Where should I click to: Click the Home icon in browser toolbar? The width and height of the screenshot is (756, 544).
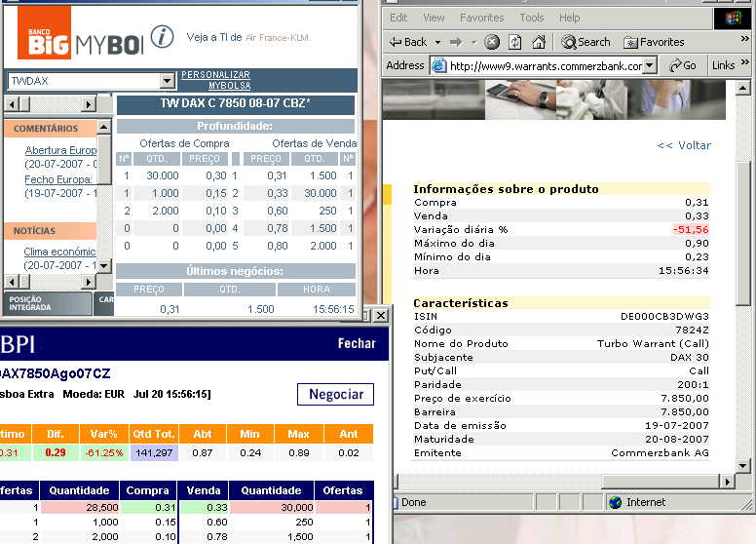coord(538,43)
